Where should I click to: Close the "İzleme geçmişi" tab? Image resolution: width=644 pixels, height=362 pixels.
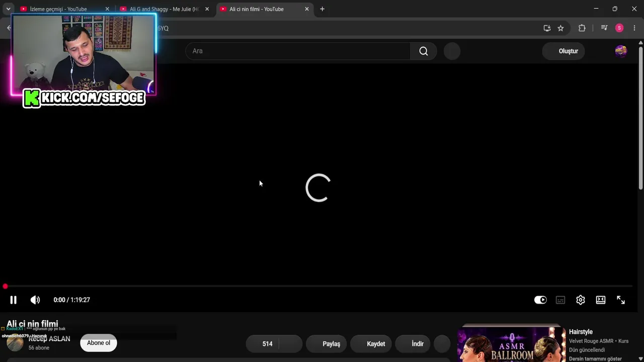107,9
